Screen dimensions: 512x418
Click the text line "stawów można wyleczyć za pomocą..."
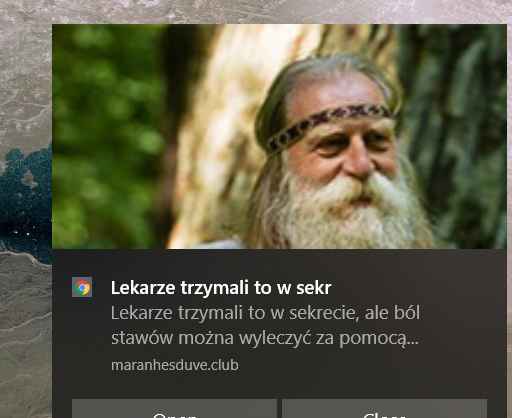tap(265, 338)
